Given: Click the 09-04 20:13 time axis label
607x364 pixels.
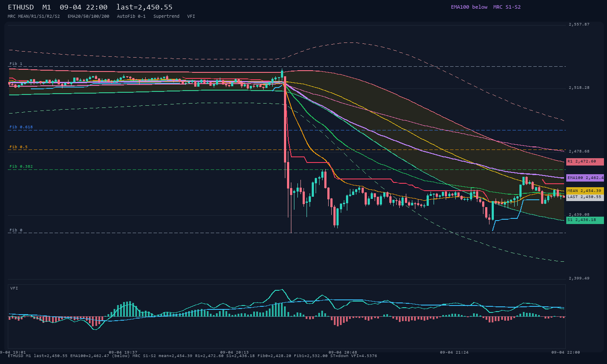Looking at the screenshot, I should tap(235, 353).
